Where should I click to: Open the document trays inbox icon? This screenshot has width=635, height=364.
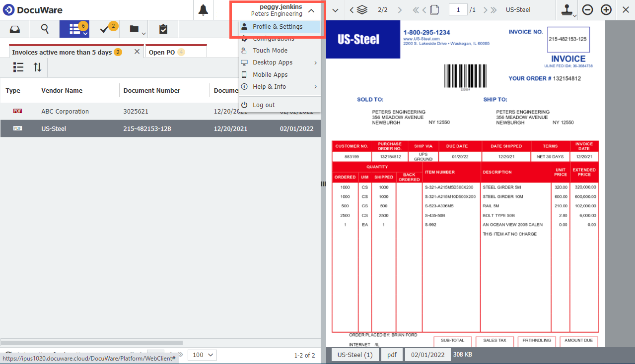point(14,29)
